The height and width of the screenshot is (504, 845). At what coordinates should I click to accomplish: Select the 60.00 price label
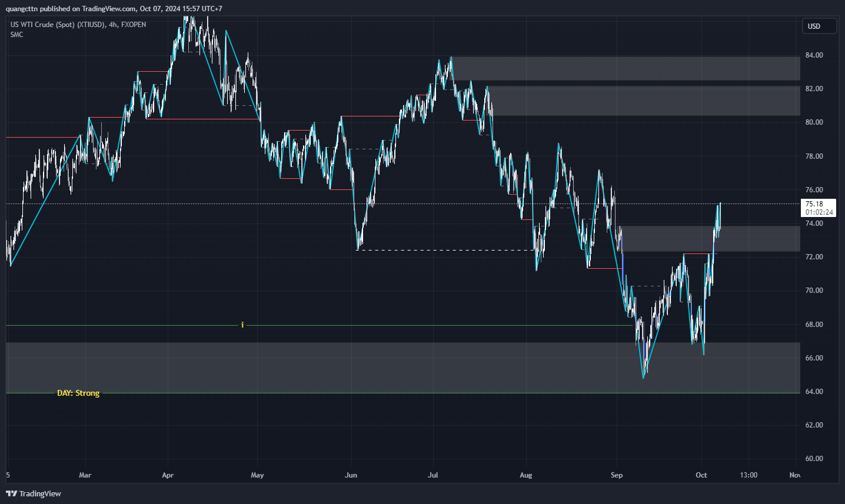[x=814, y=459]
